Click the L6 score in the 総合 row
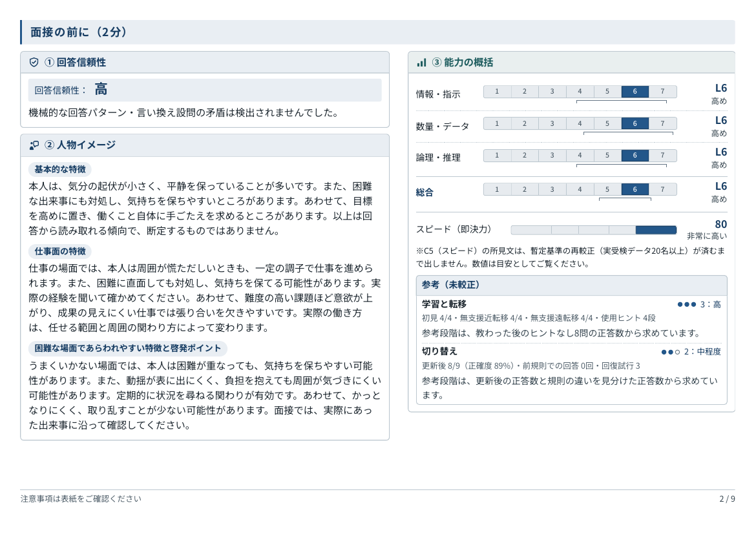Viewport: 756px width, 534px height. click(x=721, y=187)
